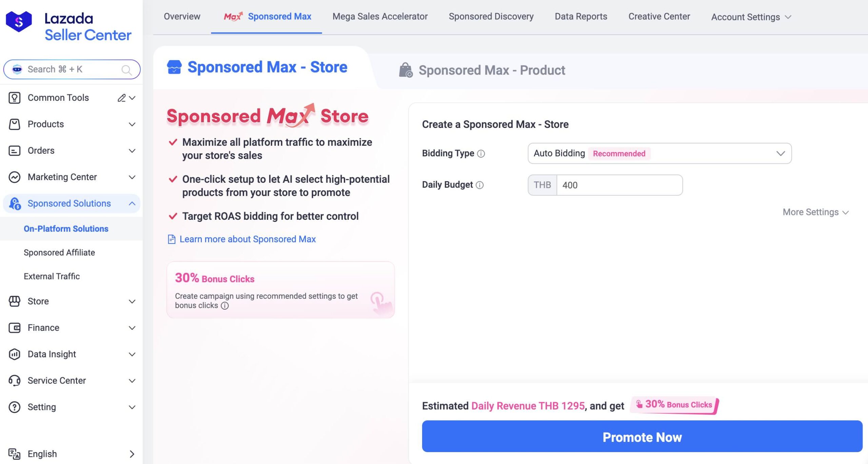Open Sponsored Affiliate in the sidebar
Screen dimensions: 868x464
59,252
